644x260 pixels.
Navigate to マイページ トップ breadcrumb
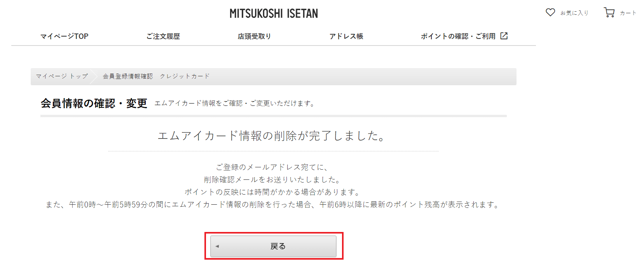point(62,76)
